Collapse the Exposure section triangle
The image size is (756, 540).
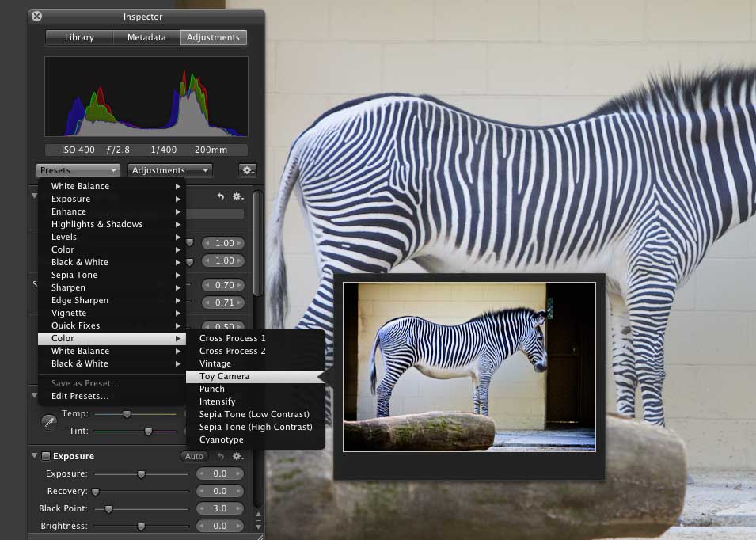35,456
